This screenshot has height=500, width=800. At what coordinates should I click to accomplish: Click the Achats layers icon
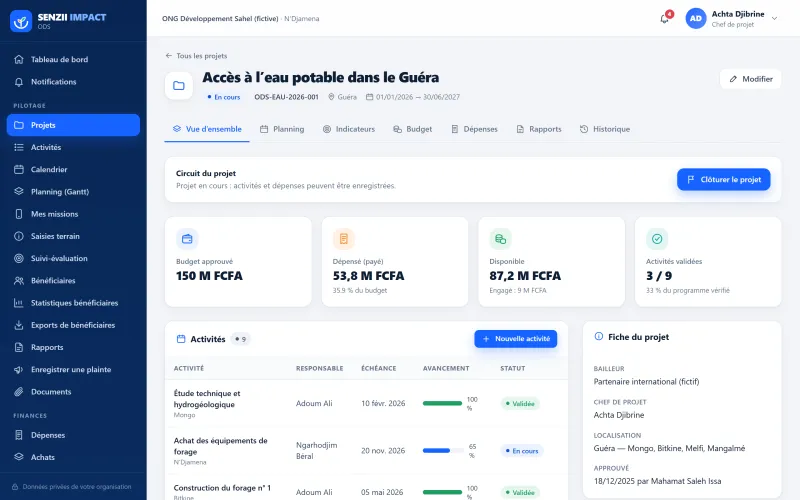(19, 457)
